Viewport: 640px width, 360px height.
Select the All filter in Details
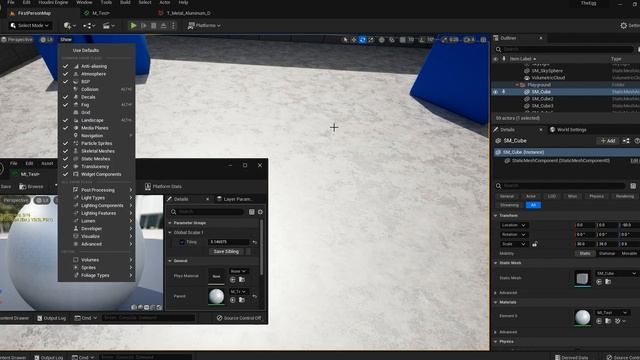[x=533, y=205]
